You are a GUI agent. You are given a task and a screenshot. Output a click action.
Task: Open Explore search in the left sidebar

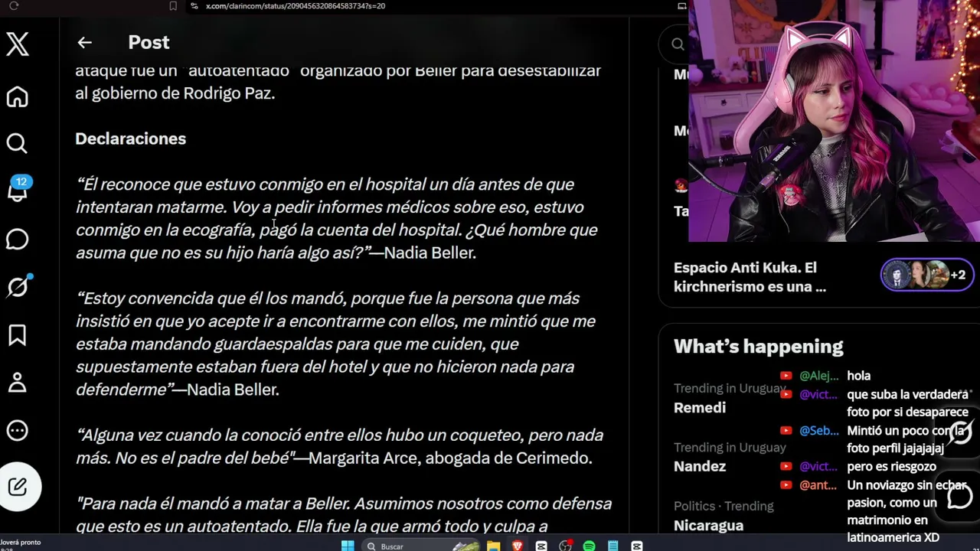click(x=17, y=143)
